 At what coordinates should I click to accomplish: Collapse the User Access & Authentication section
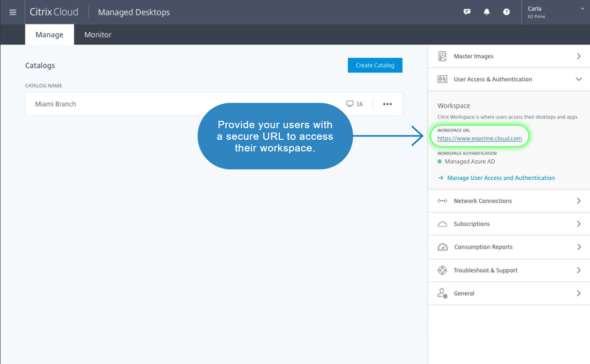point(578,79)
